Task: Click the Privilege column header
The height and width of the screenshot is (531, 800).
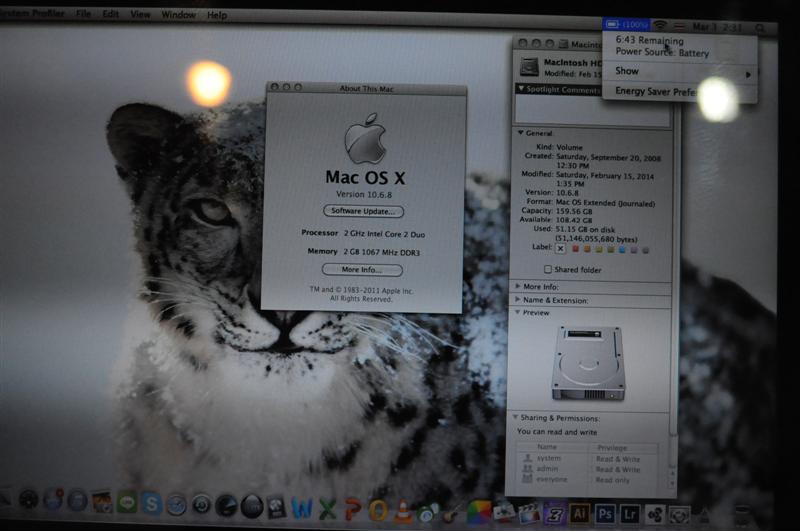Action: point(624,448)
